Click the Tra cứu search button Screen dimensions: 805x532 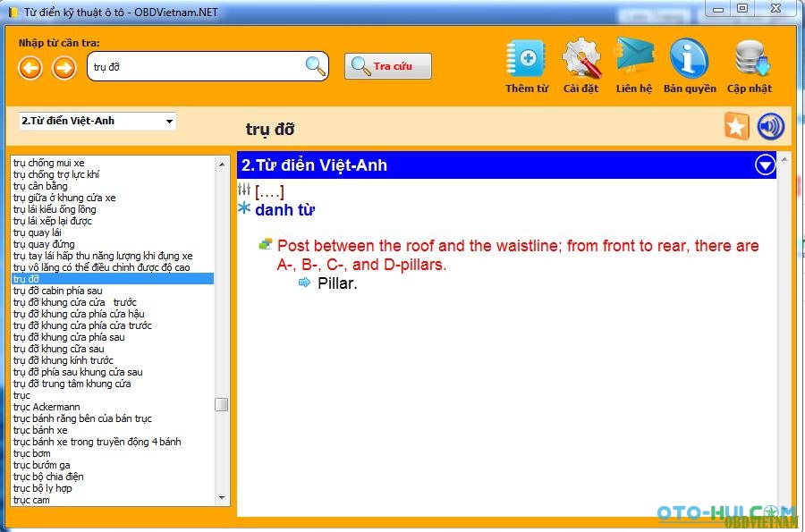click(387, 66)
